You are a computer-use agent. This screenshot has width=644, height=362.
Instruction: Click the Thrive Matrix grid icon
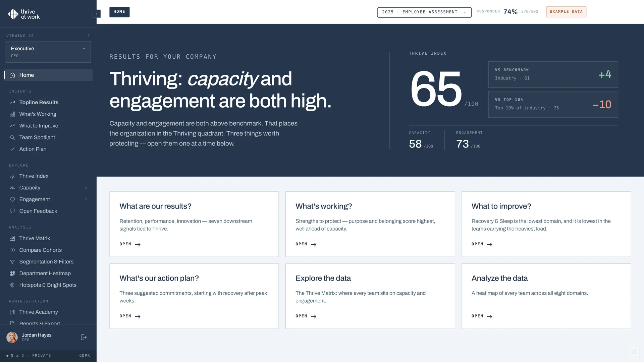(12, 238)
